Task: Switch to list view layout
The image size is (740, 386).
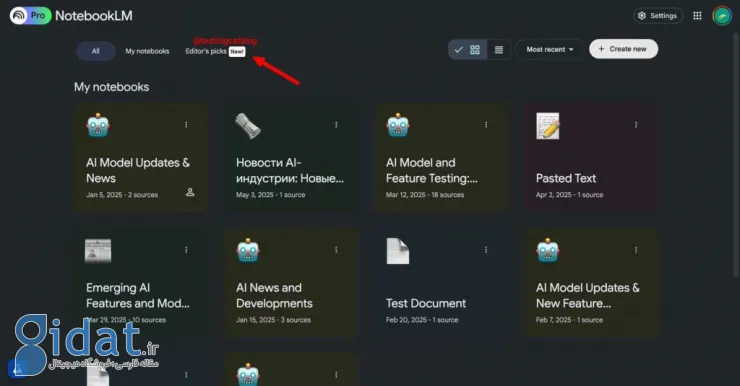Action: point(498,50)
